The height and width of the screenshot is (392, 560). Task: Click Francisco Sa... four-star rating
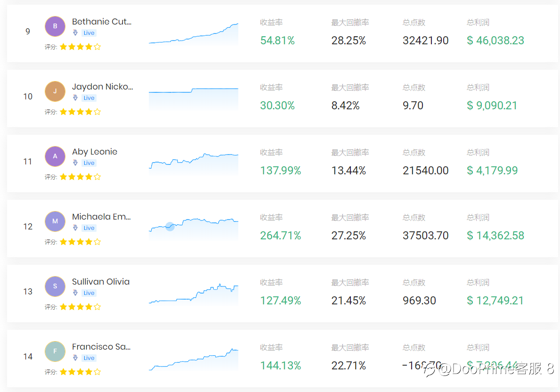[81, 372]
